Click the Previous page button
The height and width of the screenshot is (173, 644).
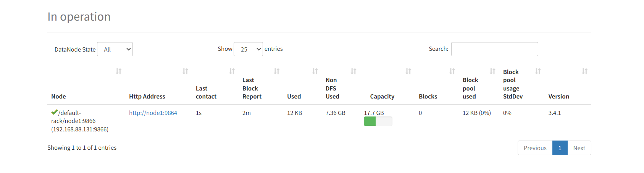tap(535, 148)
